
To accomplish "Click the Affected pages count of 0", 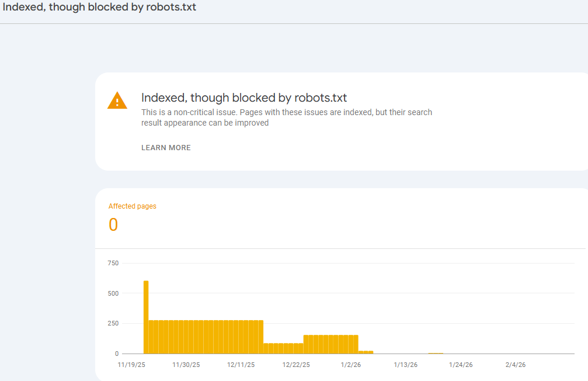I will (113, 225).
